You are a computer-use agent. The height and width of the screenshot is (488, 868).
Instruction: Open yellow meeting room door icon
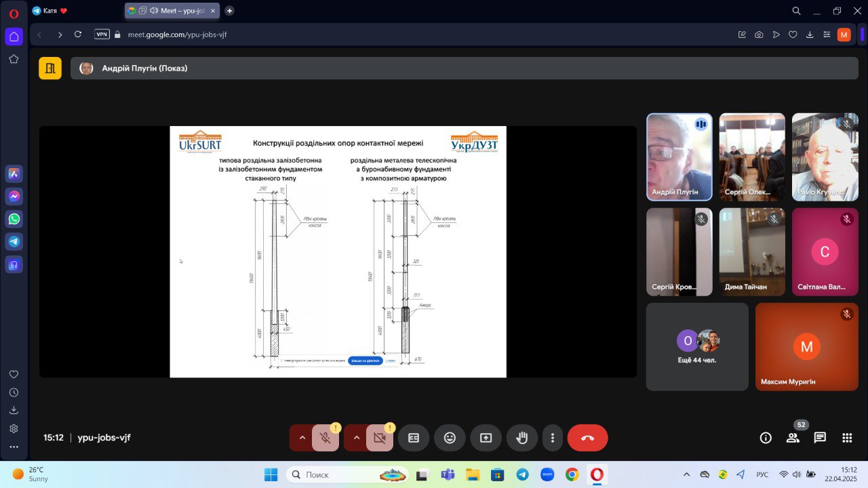tap(50, 68)
